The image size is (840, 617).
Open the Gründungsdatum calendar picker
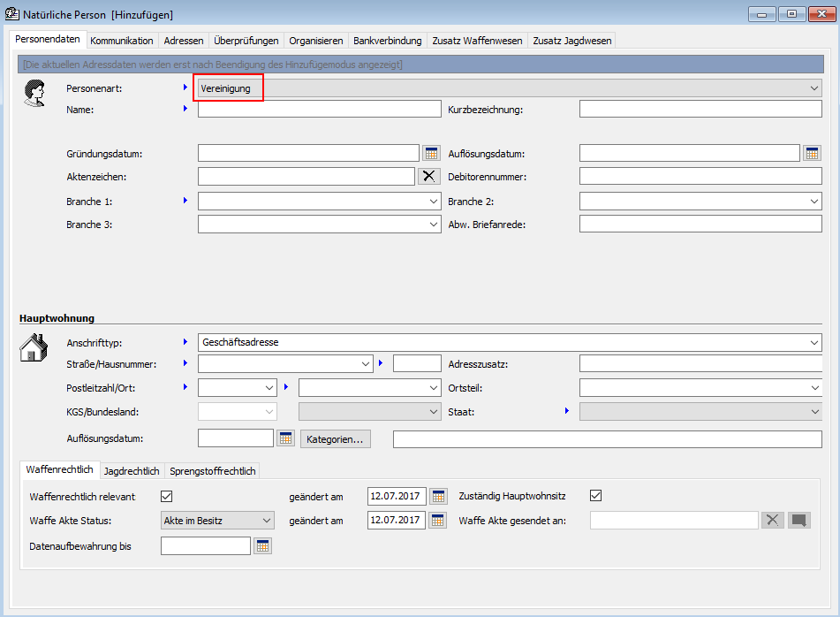pyautogui.click(x=431, y=153)
